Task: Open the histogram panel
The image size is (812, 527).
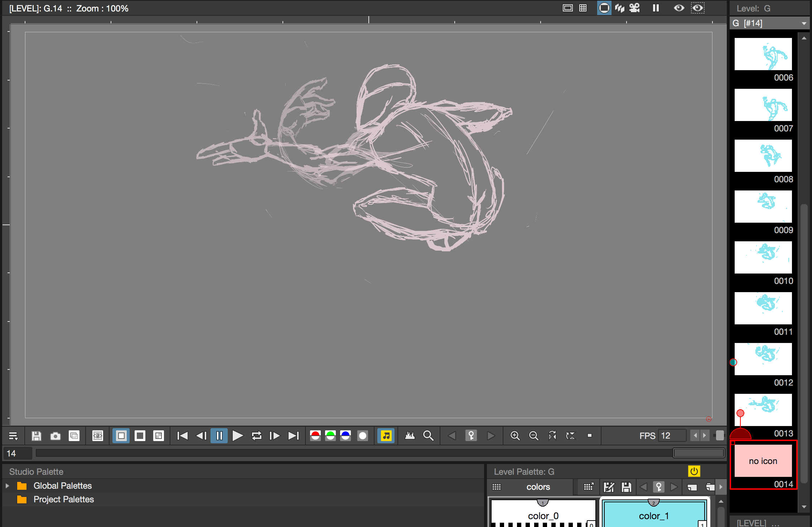Action: (410, 436)
